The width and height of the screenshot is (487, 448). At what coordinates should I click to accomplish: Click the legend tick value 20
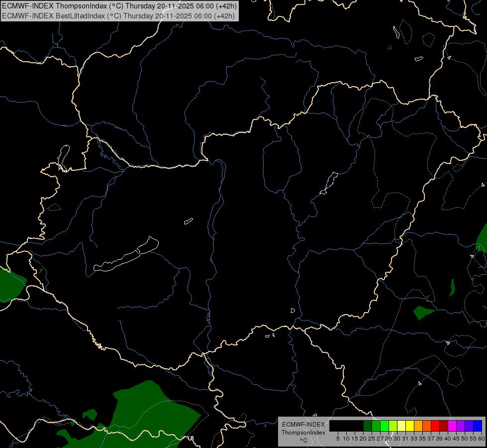363,439
